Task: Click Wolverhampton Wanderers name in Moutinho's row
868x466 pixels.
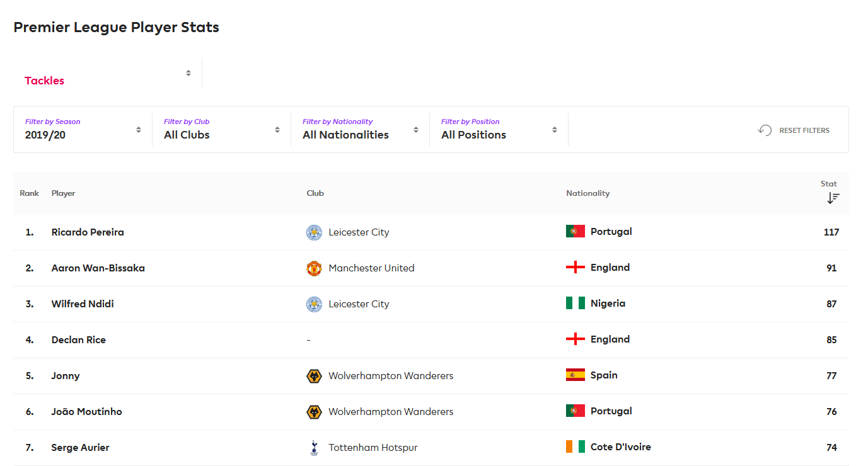Action: pyautogui.click(x=391, y=412)
